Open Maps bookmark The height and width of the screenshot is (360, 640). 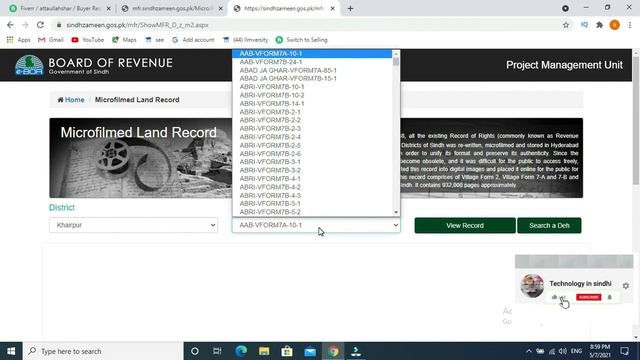point(124,40)
